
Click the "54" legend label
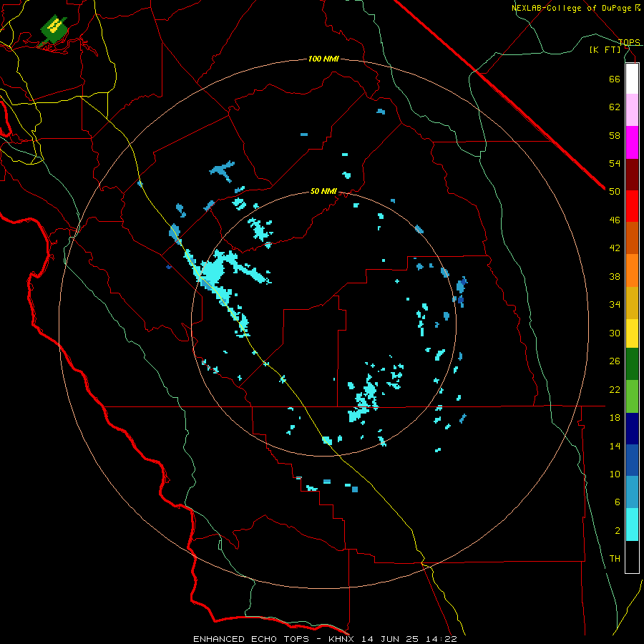tap(615, 163)
